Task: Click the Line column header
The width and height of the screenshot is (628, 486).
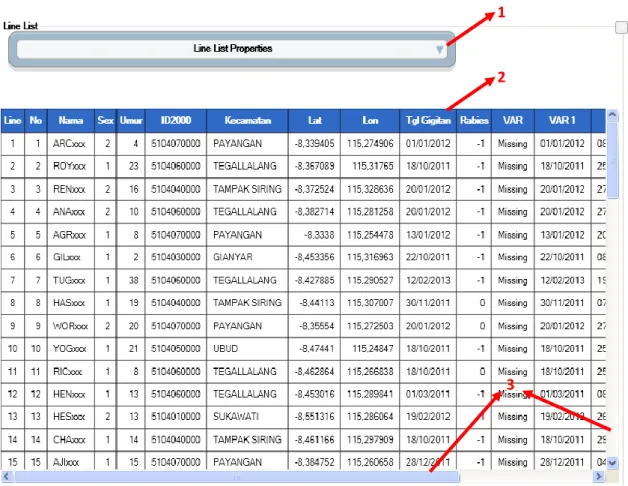Action: click(12, 120)
